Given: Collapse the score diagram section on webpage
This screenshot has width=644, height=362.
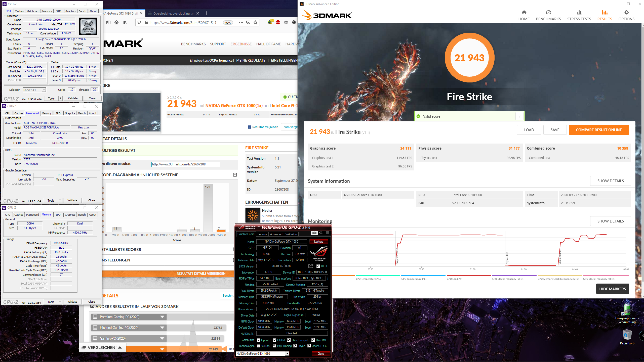Looking at the screenshot, I should point(235,174).
